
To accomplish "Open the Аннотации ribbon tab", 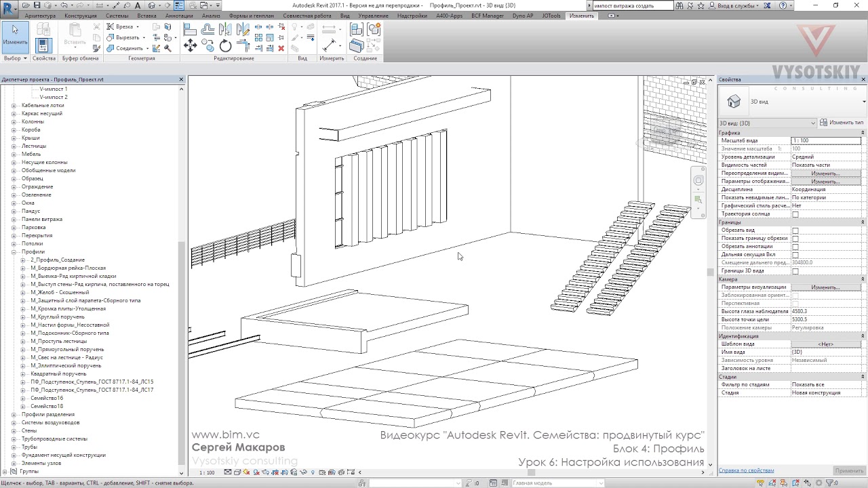I will (179, 16).
